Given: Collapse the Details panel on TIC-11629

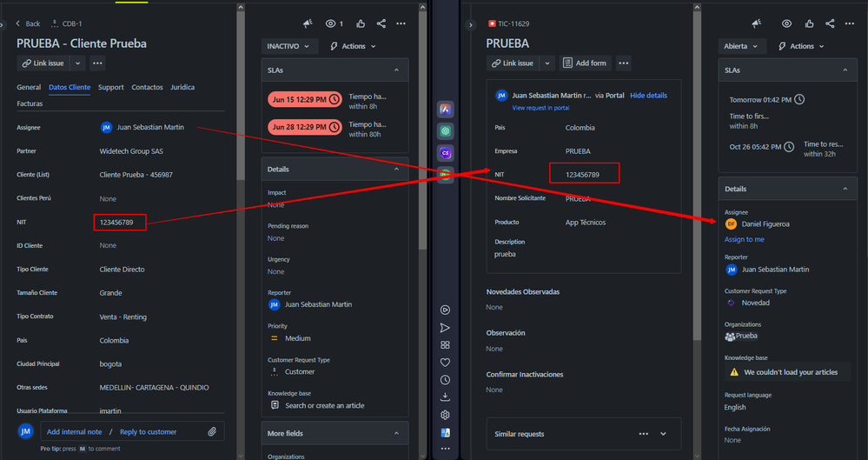Looking at the screenshot, I should [844, 189].
